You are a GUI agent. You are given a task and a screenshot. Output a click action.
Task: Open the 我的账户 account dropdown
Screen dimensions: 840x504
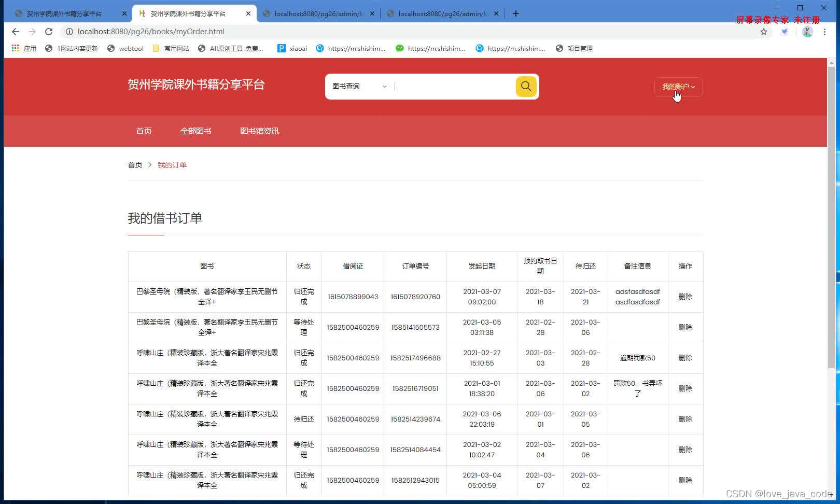click(x=678, y=87)
